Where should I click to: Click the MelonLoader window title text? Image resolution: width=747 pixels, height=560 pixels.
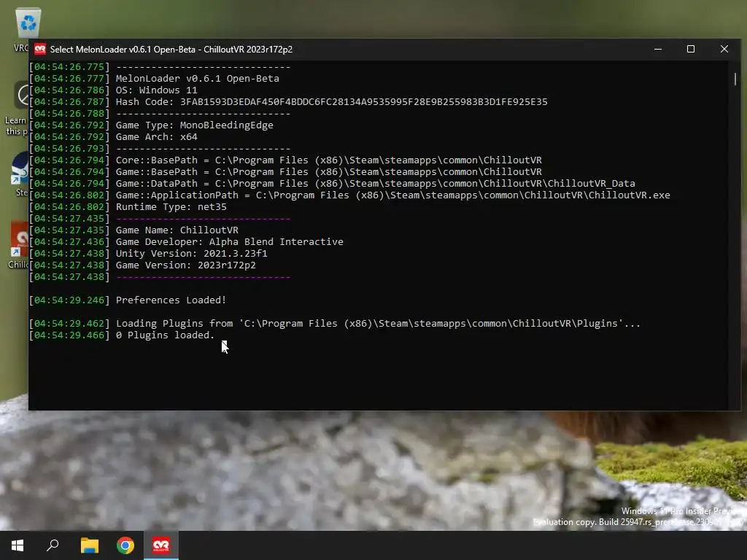coord(171,49)
